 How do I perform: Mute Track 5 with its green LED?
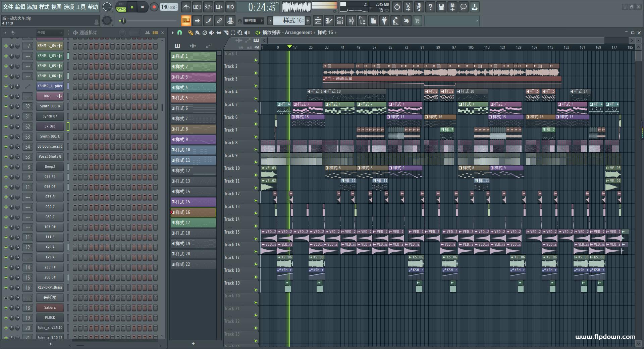256,111
